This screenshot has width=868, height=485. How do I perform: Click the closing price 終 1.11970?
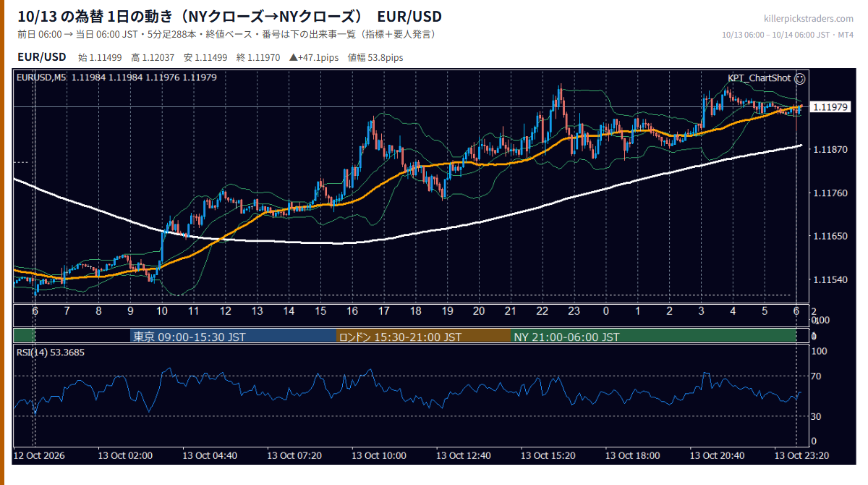pos(260,57)
